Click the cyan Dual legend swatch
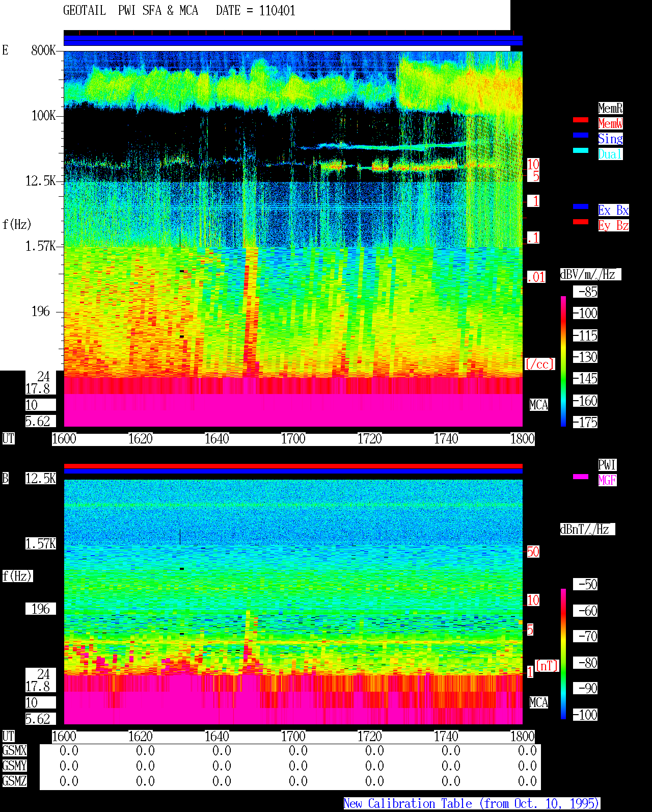 581,150
